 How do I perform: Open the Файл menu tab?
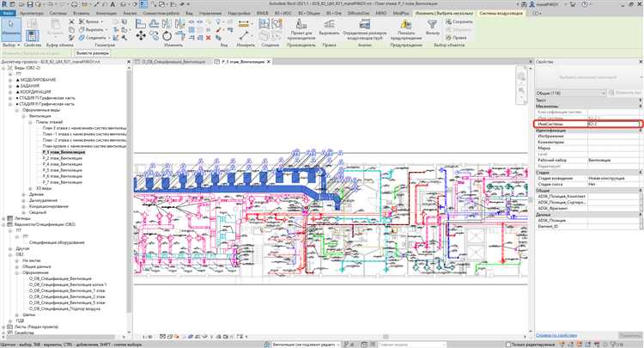click(8, 13)
